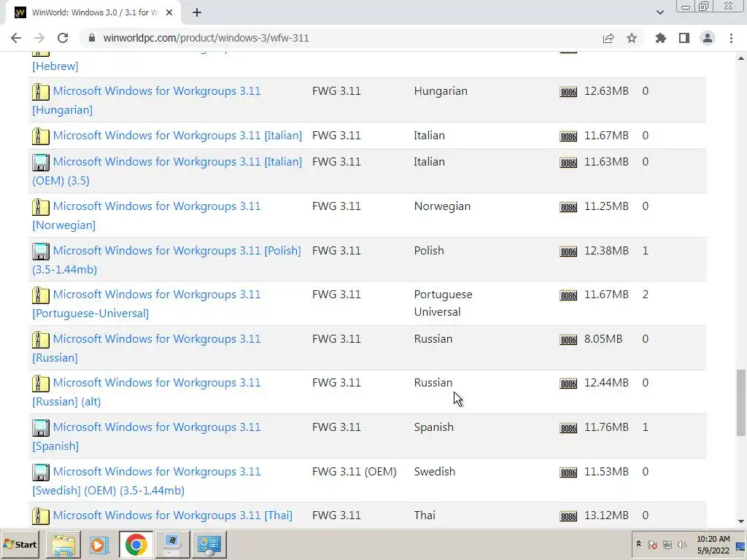Screen dimensions: 747x560
Task: Click the zip archive icon for Thai
Action: (41, 516)
